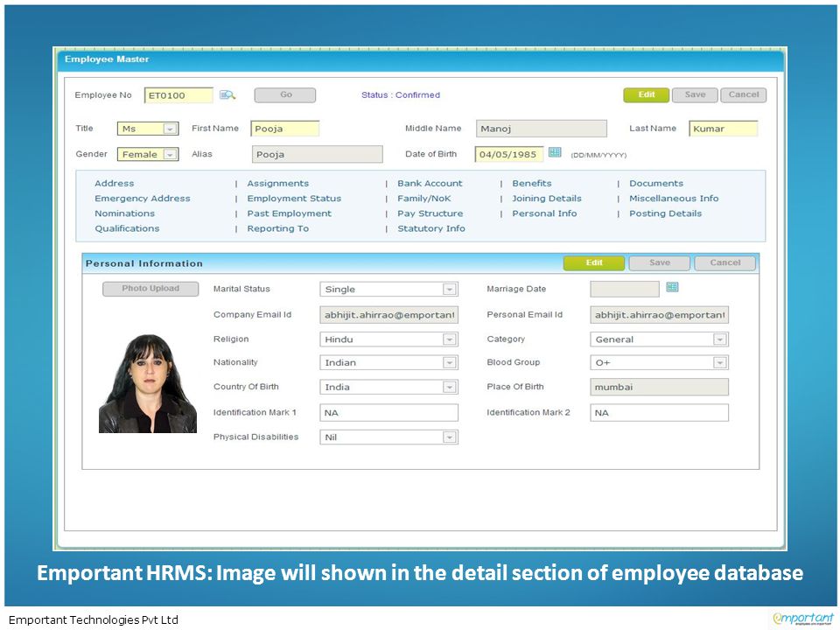Show the Posting Details section
This screenshot has height=630, width=840.
pos(665,213)
